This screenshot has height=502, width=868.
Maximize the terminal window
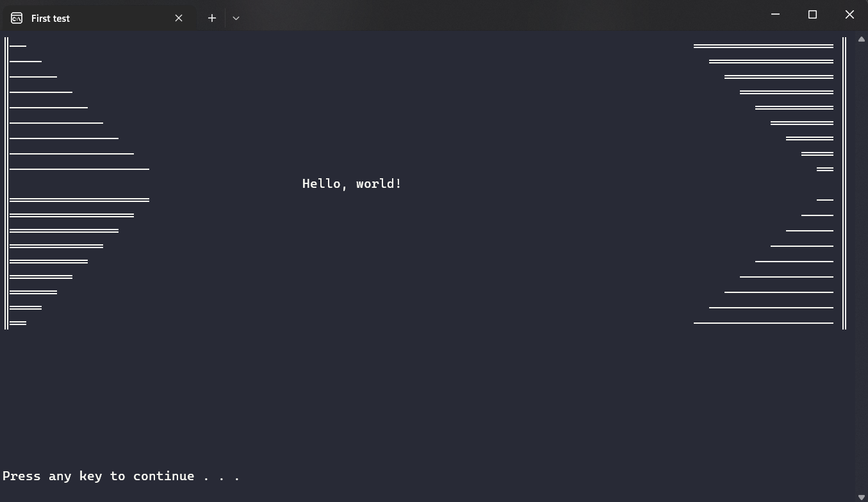812,14
